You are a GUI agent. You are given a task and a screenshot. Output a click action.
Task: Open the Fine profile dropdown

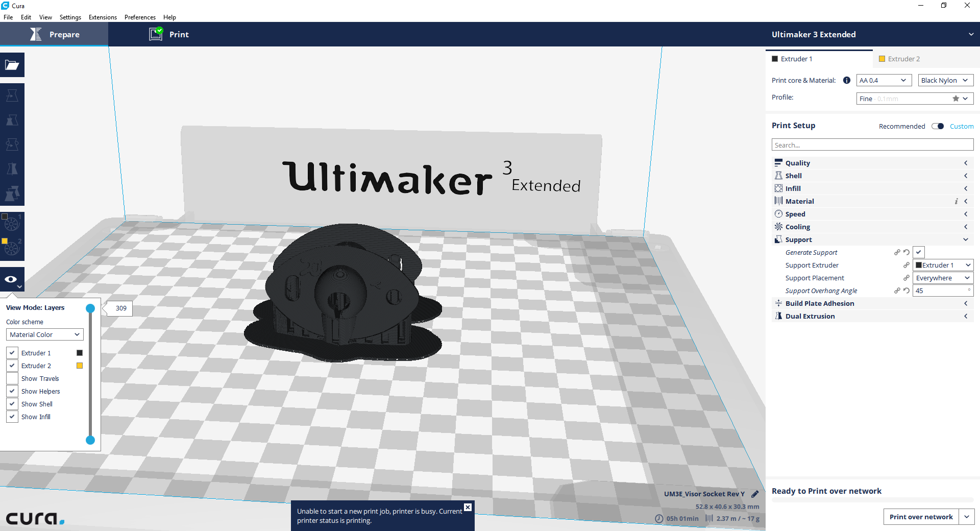click(x=915, y=99)
